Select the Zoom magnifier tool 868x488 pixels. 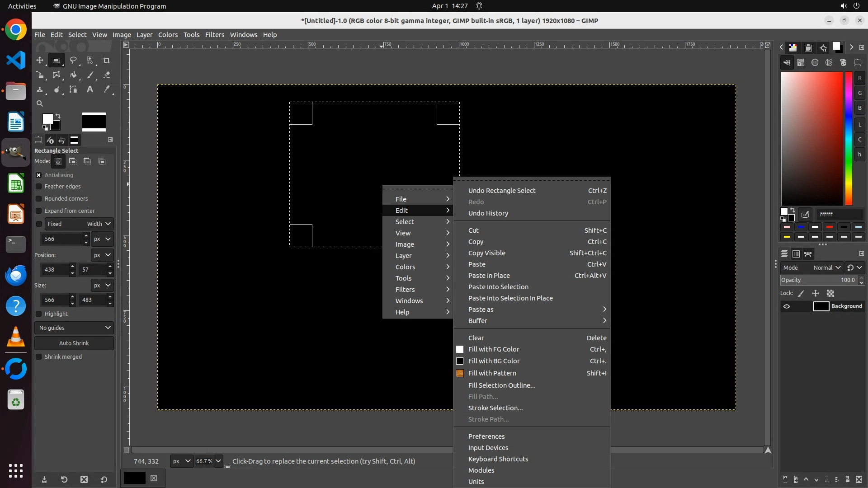[40, 103]
